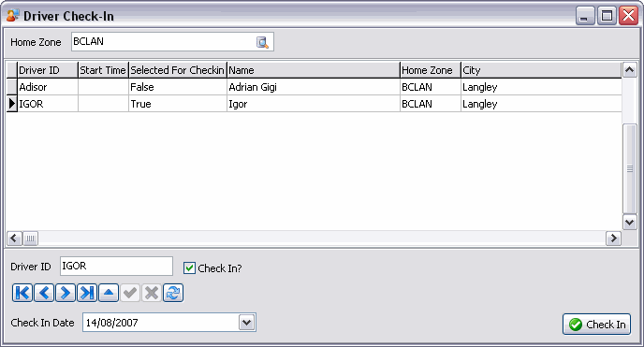Image resolution: width=644 pixels, height=347 pixels.
Task: Refresh data with the navigator refresh button
Action: 173,293
